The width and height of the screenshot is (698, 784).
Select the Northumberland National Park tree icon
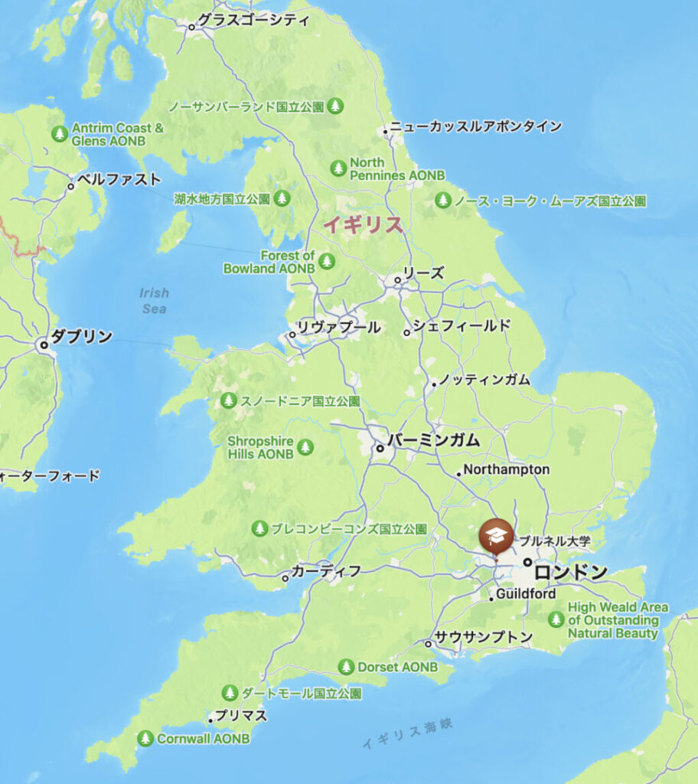click(x=335, y=106)
